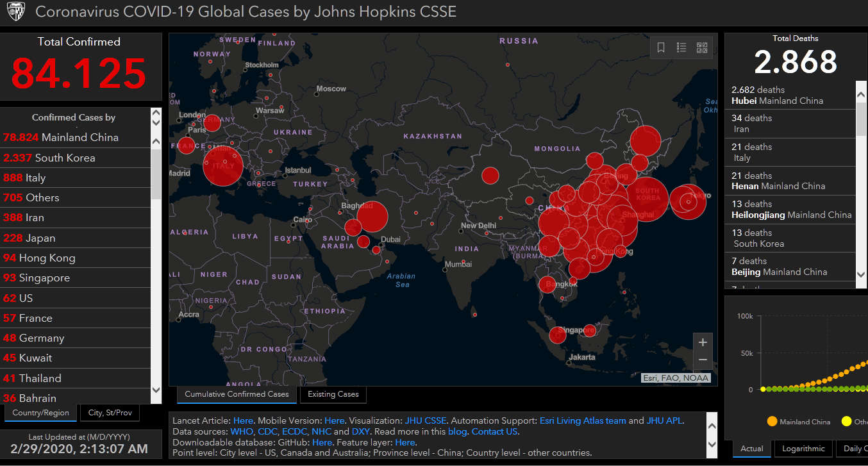868x466 pixels.
Task: Zoom in on the map with plus button
Action: coord(703,342)
